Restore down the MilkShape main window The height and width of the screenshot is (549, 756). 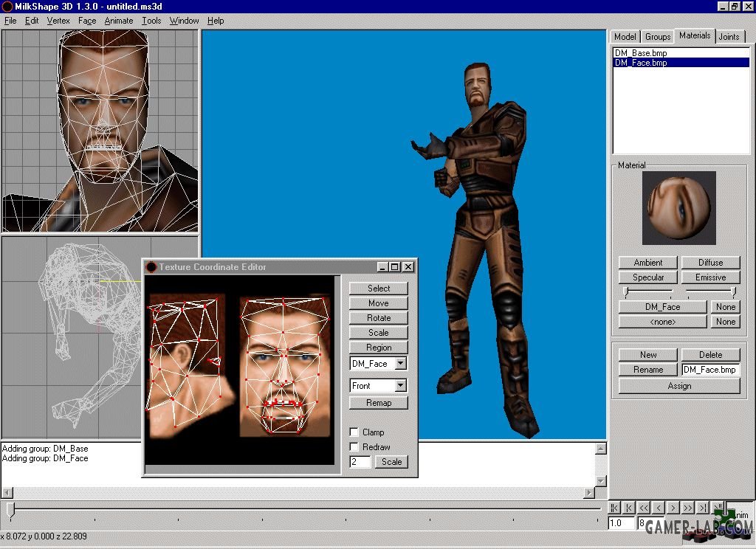735,6
